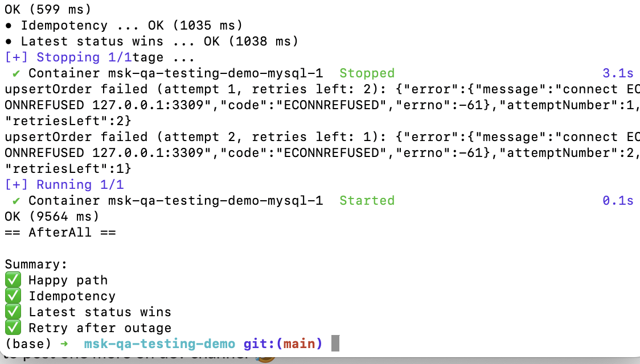640x364 pixels.
Task: Click the 0.1s duration value
Action: tap(618, 201)
